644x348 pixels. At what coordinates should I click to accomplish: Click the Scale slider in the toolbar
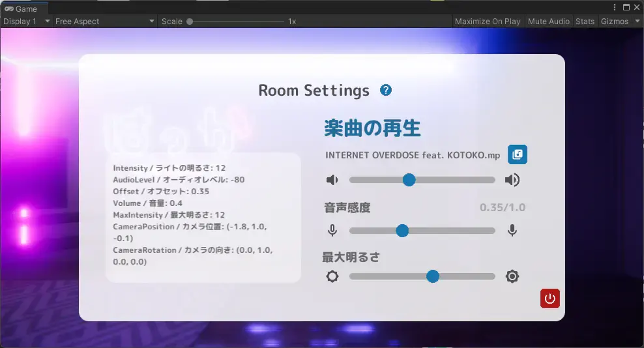238,22
